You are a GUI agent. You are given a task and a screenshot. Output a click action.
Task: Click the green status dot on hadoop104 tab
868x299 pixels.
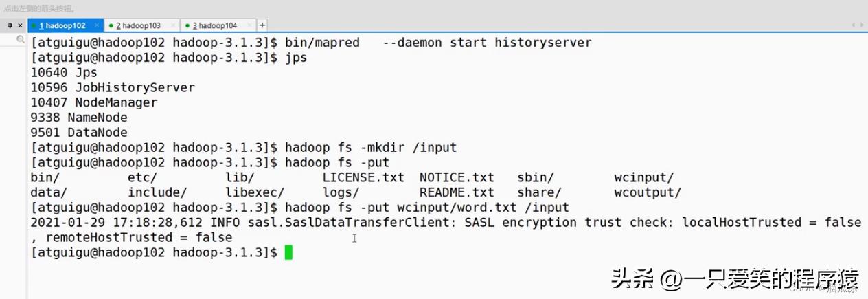tap(187, 26)
